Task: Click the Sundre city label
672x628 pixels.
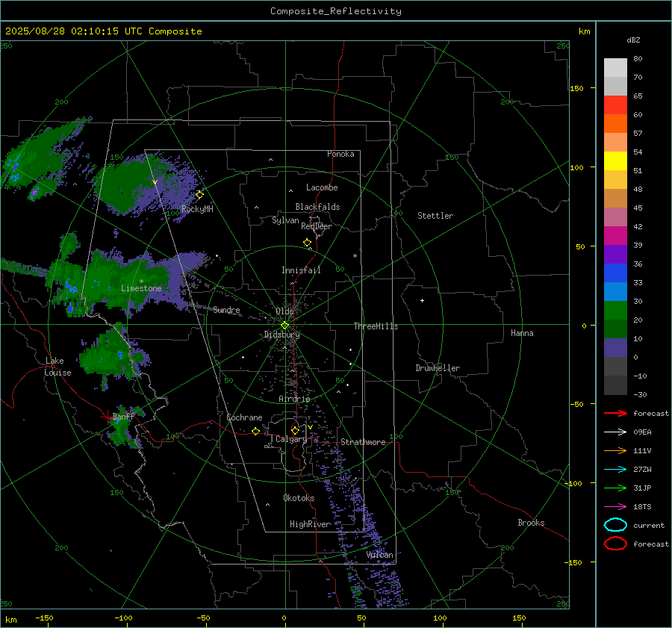Action: click(227, 310)
